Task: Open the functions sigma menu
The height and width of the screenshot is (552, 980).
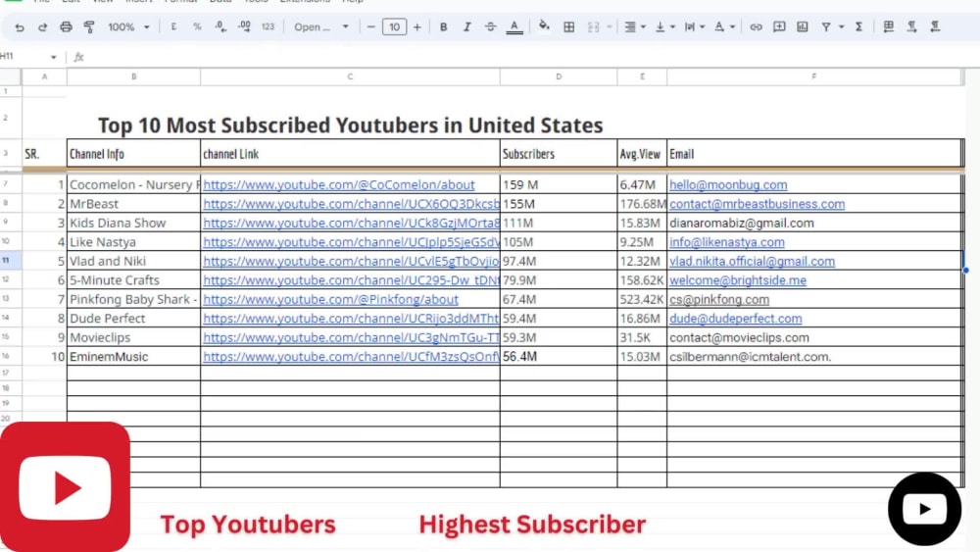Action: pos(858,26)
